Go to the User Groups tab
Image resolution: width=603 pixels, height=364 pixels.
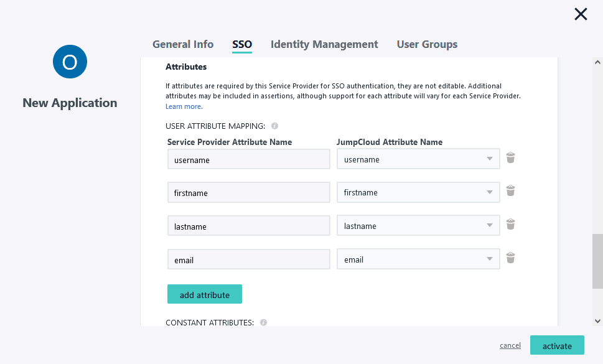point(427,44)
